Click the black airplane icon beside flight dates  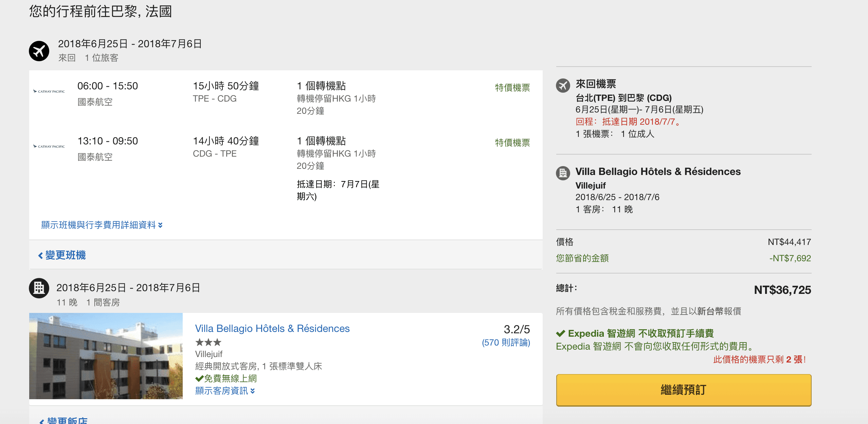[39, 51]
